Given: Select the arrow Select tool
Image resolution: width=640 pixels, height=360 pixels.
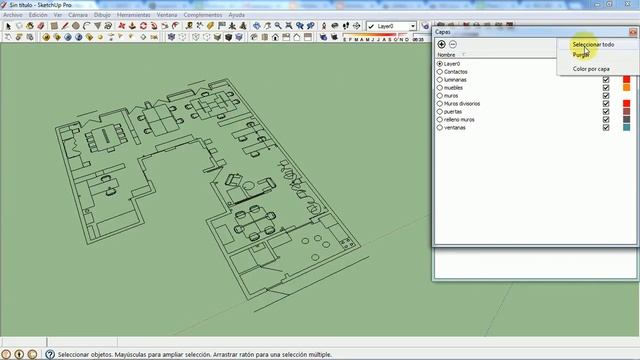Looking at the screenshot, I should point(8,26).
